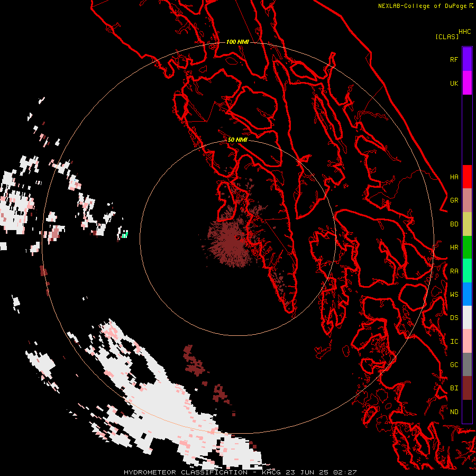This screenshot has height=476, width=476.
Task: Click the 'HHC' product code text
Action: [464, 32]
